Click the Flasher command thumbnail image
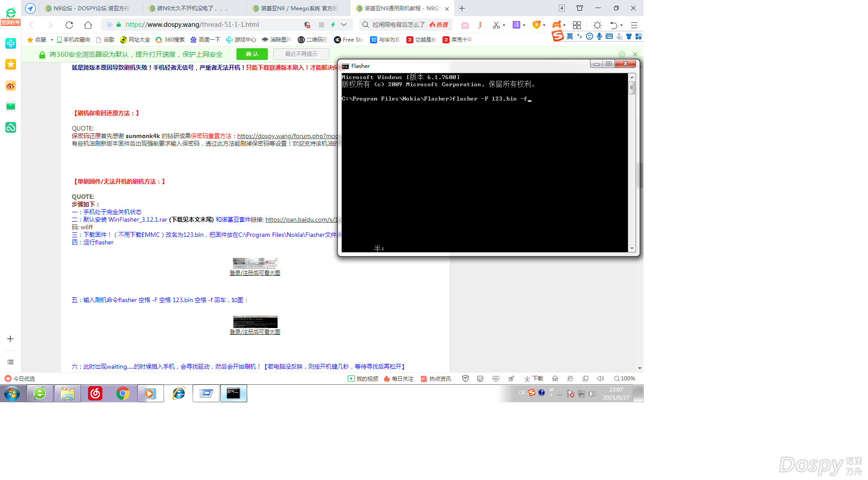 click(255, 322)
